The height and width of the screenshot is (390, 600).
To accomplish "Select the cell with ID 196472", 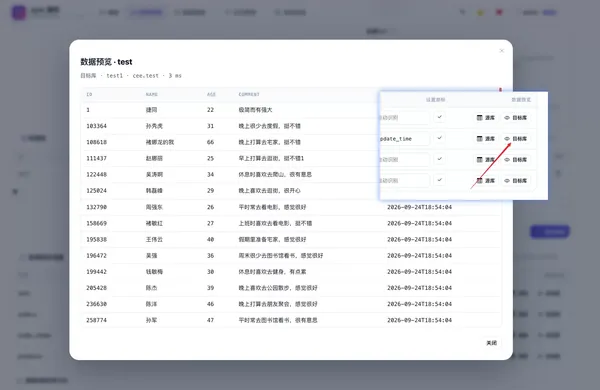I will [x=96, y=256].
